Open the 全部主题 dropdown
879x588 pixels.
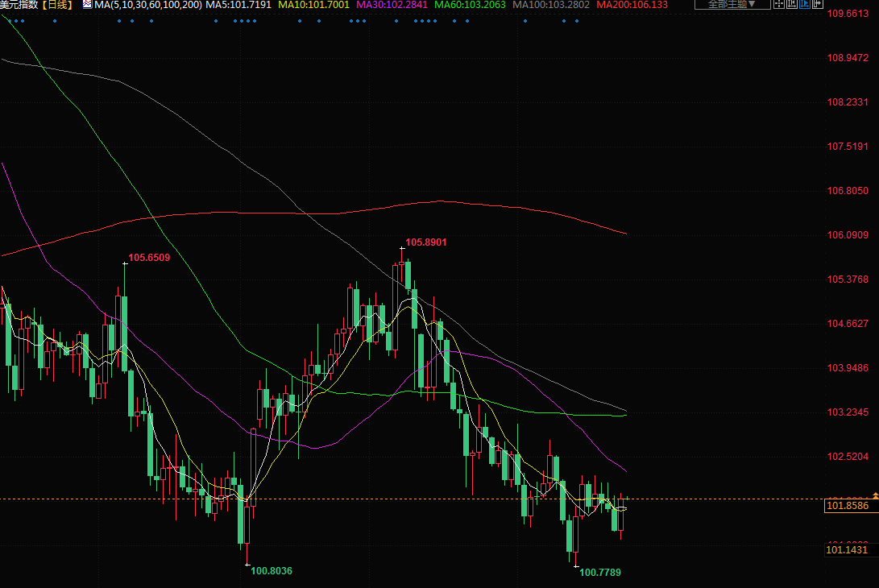pyautogui.click(x=727, y=5)
